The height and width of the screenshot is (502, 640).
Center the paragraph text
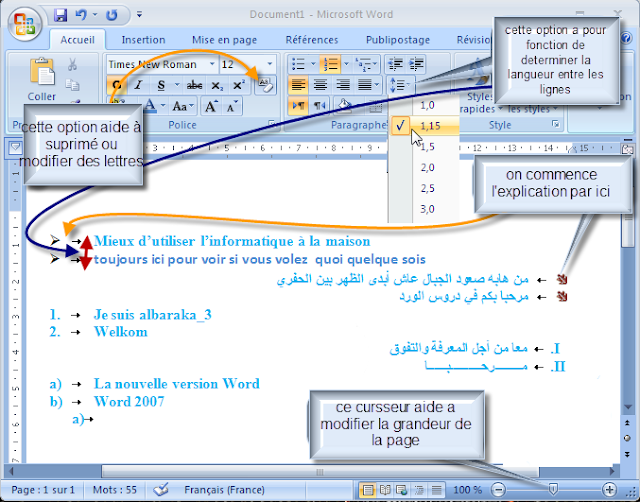coord(320,85)
